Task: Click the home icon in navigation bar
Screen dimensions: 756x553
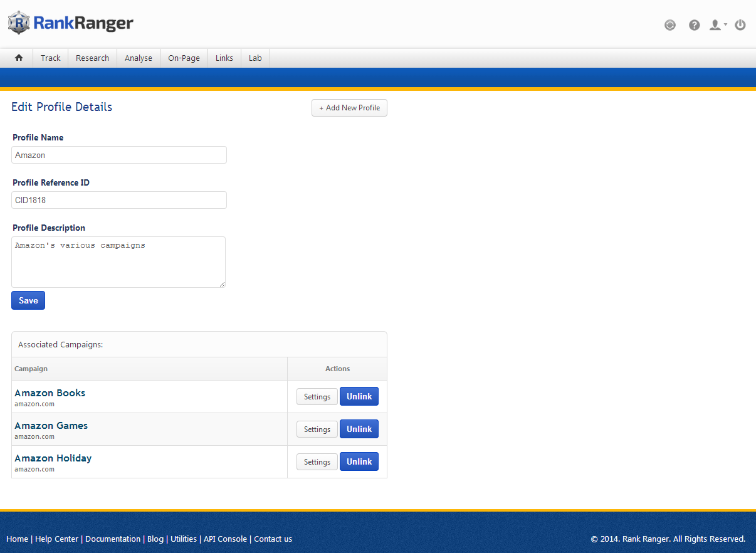Action: 19,58
